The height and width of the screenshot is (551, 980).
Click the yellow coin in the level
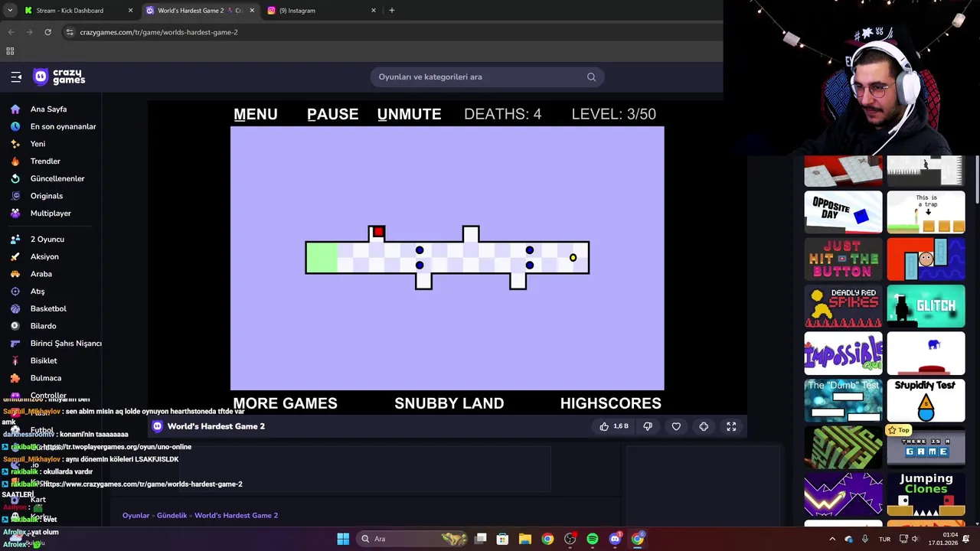click(x=573, y=258)
